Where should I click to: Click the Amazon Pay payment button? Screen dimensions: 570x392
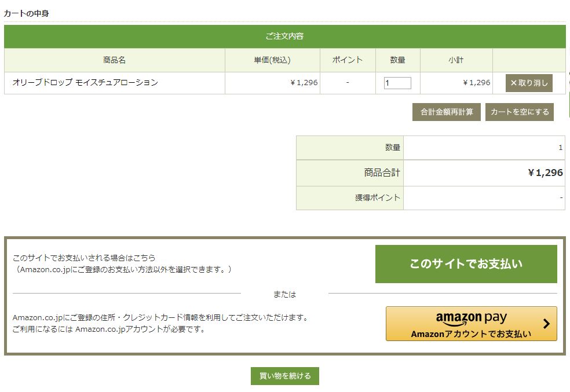click(471, 324)
